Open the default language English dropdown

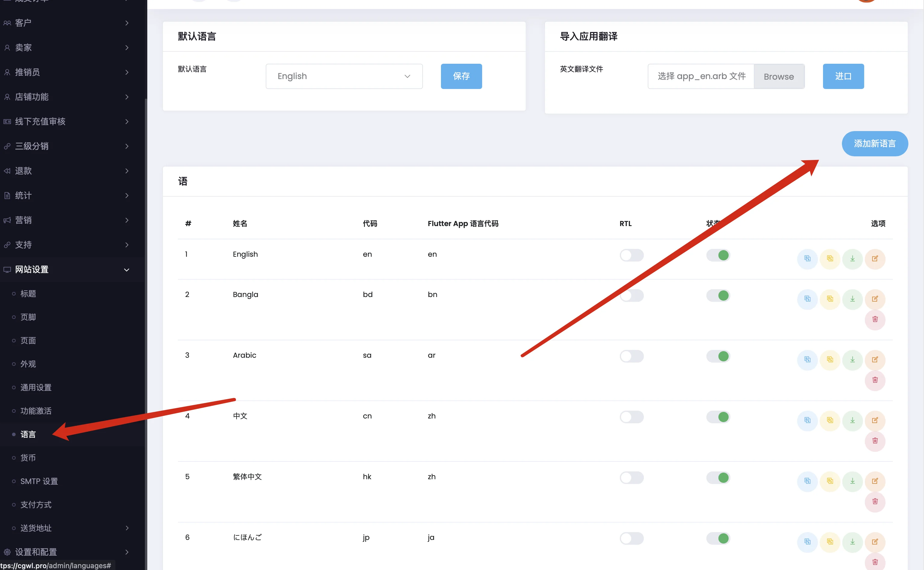click(344, 76)
